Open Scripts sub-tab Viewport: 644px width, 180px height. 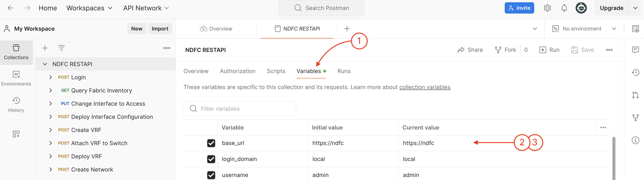pyautogui.click(x=276, y=71)
